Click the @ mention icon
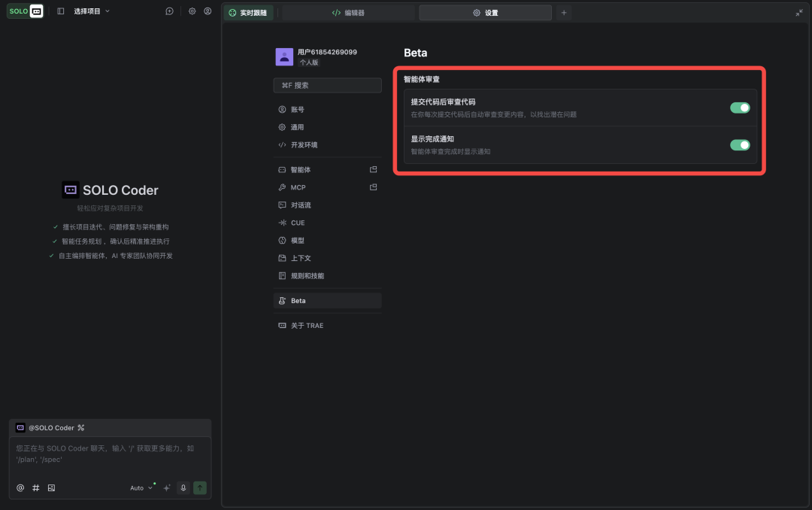Screen dimensions: 812x510 click(20, 487)
